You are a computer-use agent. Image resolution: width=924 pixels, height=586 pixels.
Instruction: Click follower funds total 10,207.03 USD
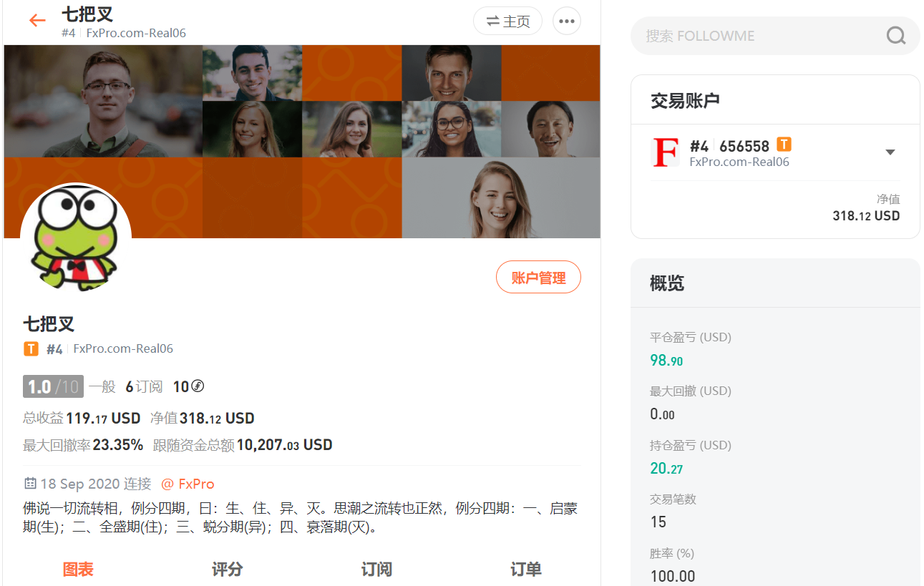285,444
